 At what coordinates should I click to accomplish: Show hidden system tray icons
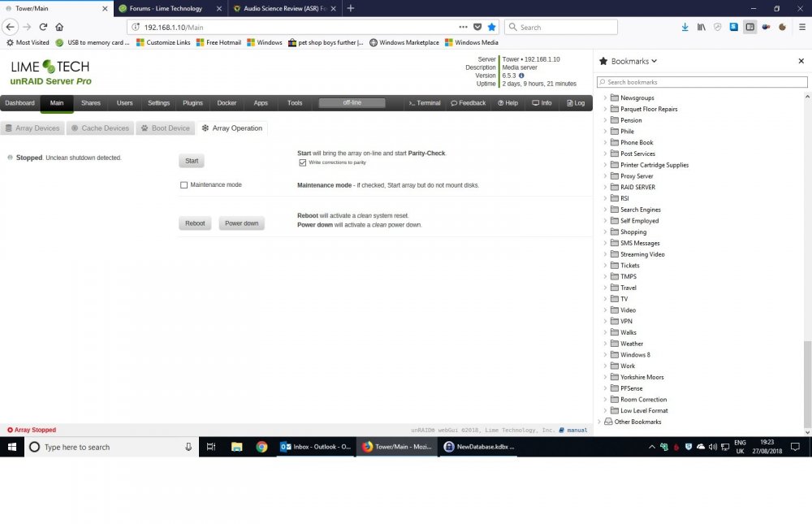point(651,447)
